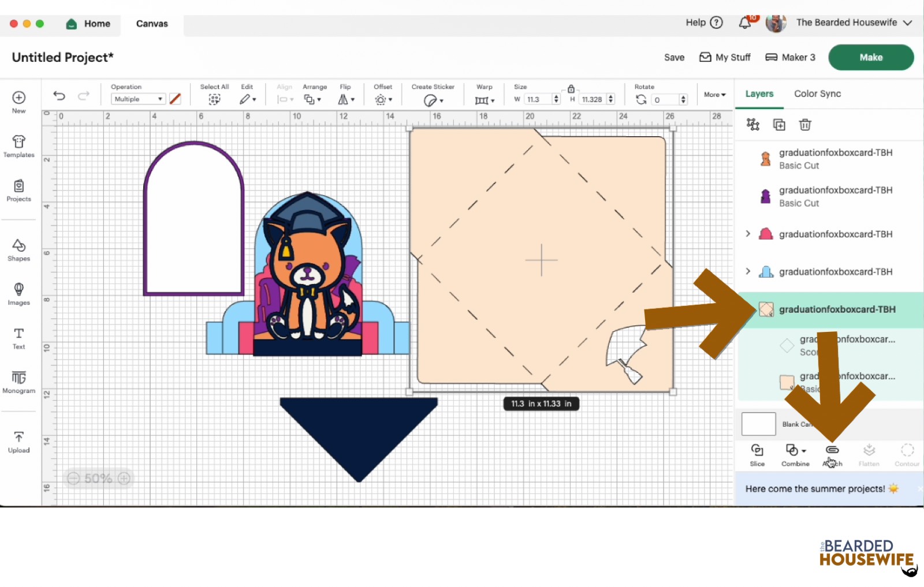Open the Shapes tool in sidebar
The width and height of the screenshot is (924, 587).
(x=18, y=250)
